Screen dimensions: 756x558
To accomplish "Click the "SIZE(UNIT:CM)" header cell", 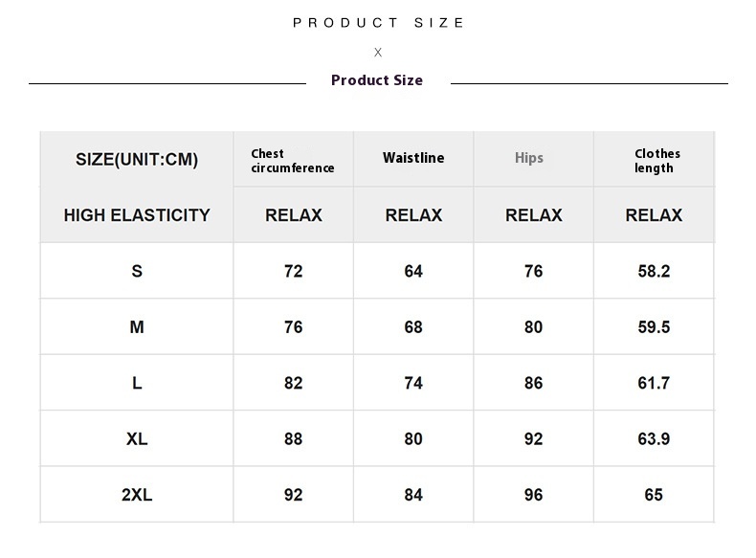I will coord(137,160).
